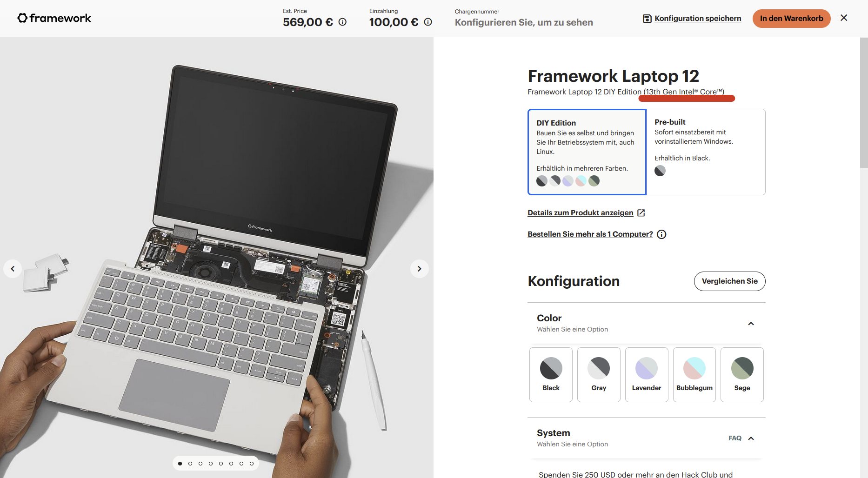868x478 pixels.
Task: Pick the Bubblegum color swatch
Action: coord(694,375)
